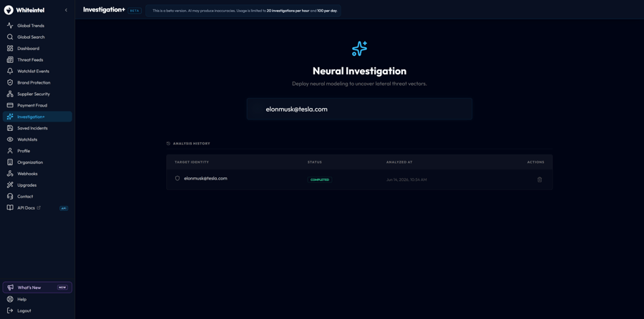Screen dimensions: 644x319
Task: Click the Organization building icon
Action: tap(10, 162)
